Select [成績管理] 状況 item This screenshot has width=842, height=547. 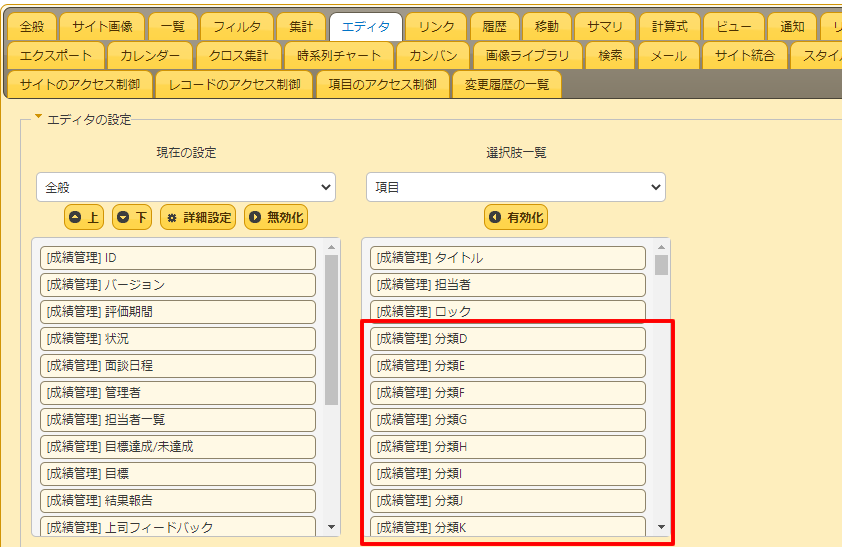pos(178,339)
